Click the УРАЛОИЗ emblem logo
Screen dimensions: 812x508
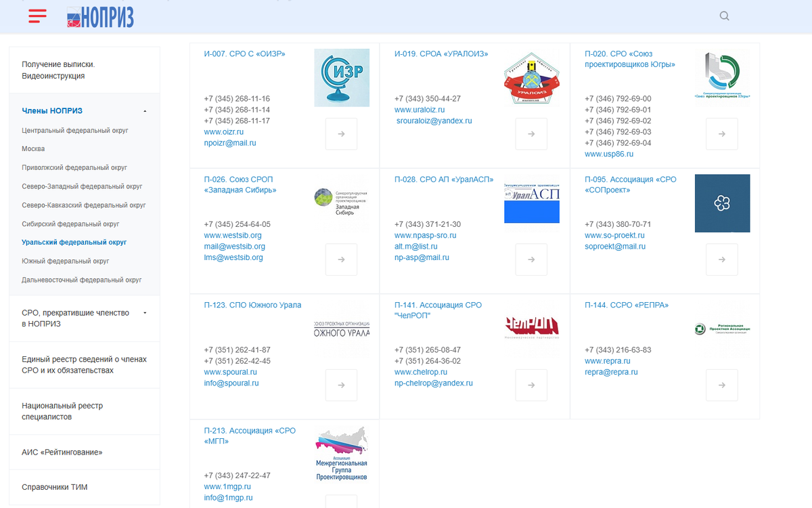tap(532, 79)
